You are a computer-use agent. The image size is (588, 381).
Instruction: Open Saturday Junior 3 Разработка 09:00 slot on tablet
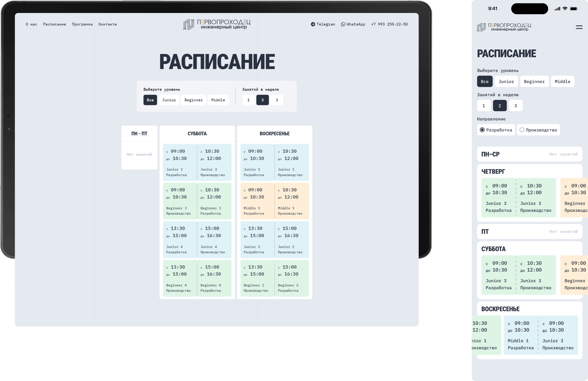(x=180, y=163)
